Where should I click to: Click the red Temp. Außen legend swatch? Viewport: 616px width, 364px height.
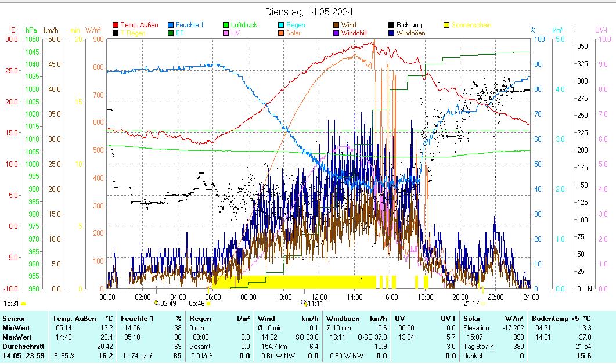[x=116, y=25]
